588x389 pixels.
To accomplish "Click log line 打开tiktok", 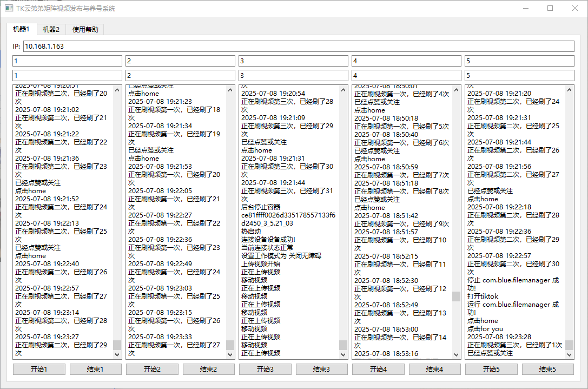I will [x=483, y=296].
